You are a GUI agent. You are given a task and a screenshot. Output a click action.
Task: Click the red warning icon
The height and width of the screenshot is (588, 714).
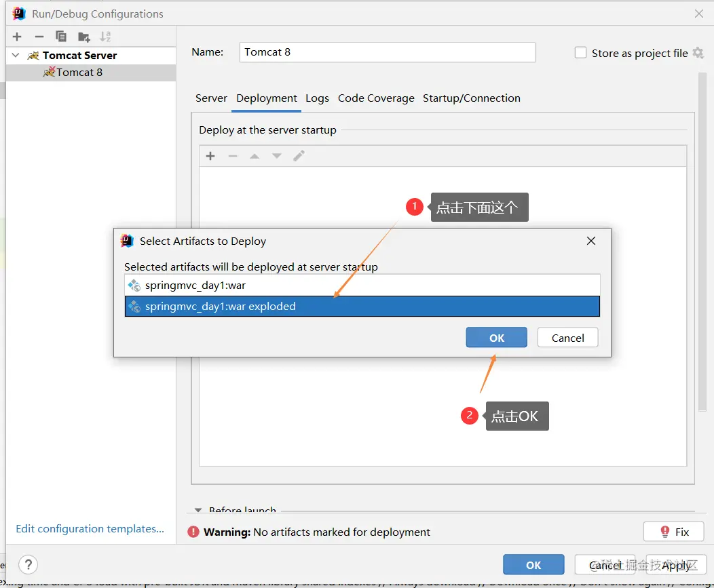coord(193,532)
